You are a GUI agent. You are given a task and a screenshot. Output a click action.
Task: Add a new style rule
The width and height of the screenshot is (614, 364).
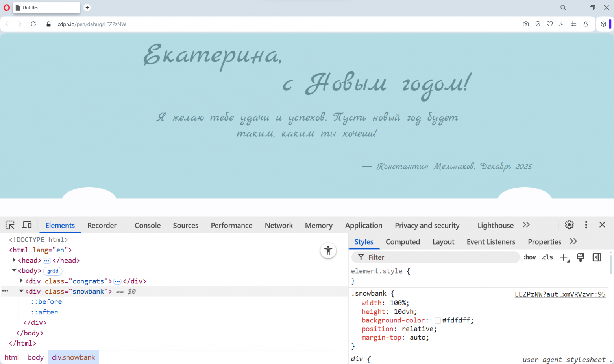[x=564, y=257]
